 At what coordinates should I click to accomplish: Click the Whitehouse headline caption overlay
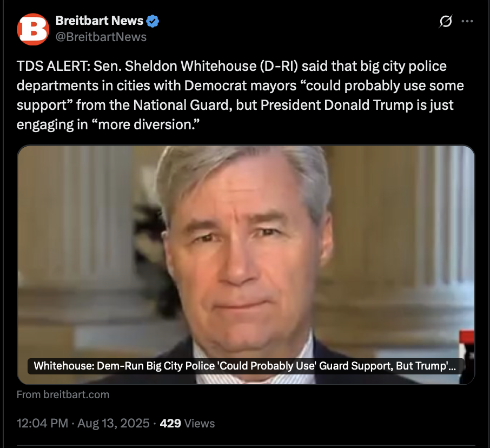pos(246,366)
